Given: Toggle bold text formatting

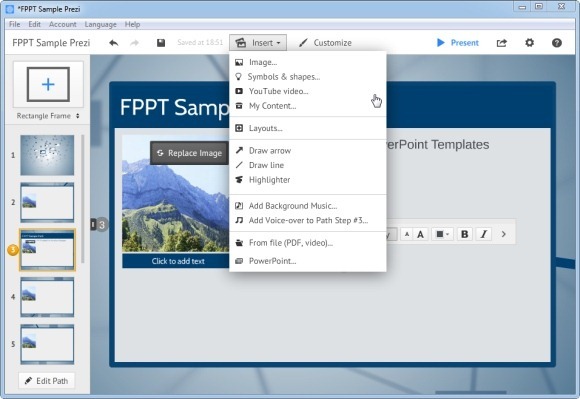Looking at the screenshot, I should click(465, 234).
